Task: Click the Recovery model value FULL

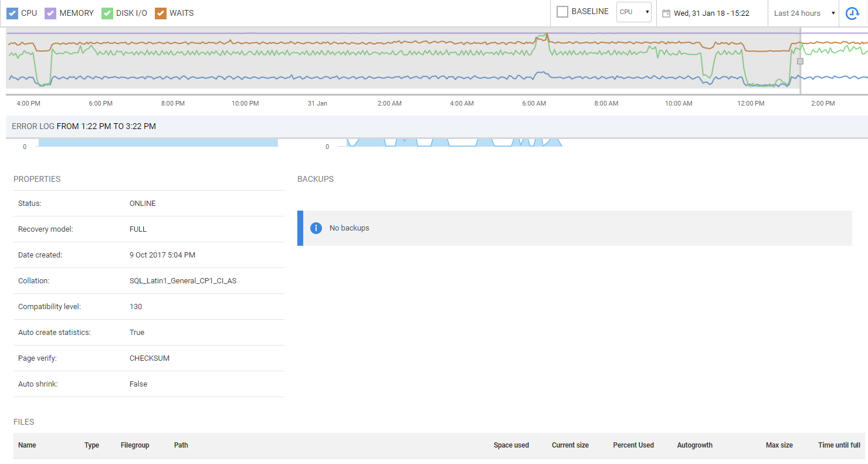Action: (138, 229)
